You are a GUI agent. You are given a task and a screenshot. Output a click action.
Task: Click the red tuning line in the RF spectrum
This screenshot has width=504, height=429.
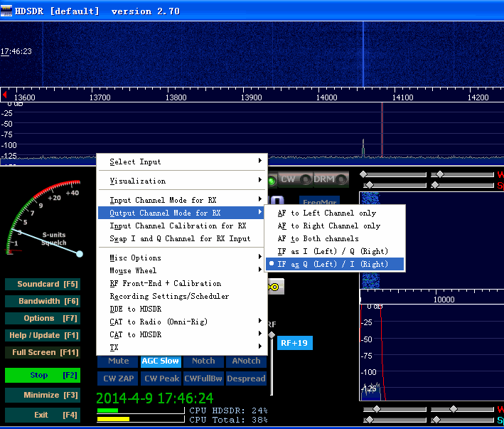click(382, 129)
